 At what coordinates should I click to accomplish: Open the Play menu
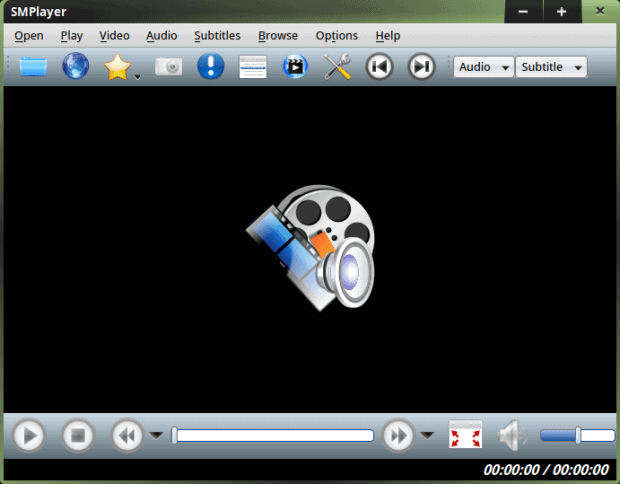[72, 36]
